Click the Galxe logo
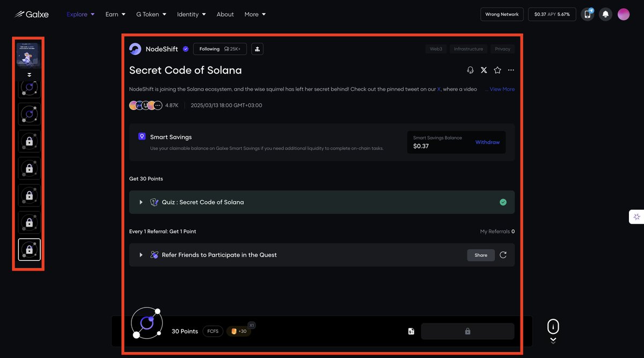The width and height of the screenshot is (644, 358). coord(31,14)
